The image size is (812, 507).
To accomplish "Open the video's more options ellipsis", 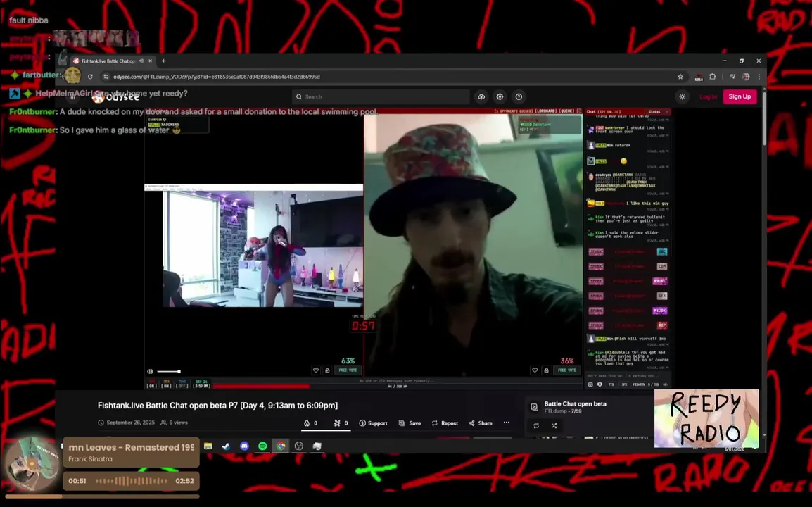I will [507, 423].
